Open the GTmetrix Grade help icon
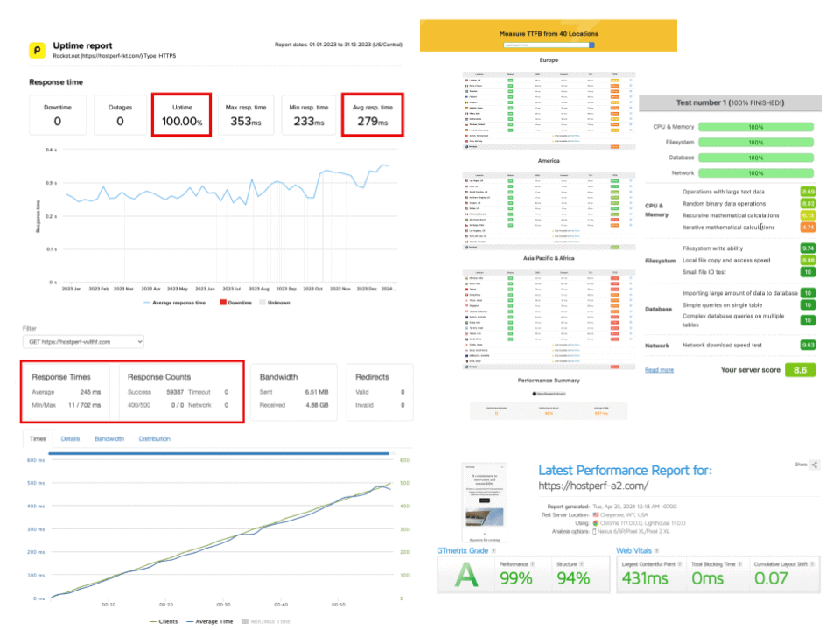840x630 pixels. click(493, 550)
